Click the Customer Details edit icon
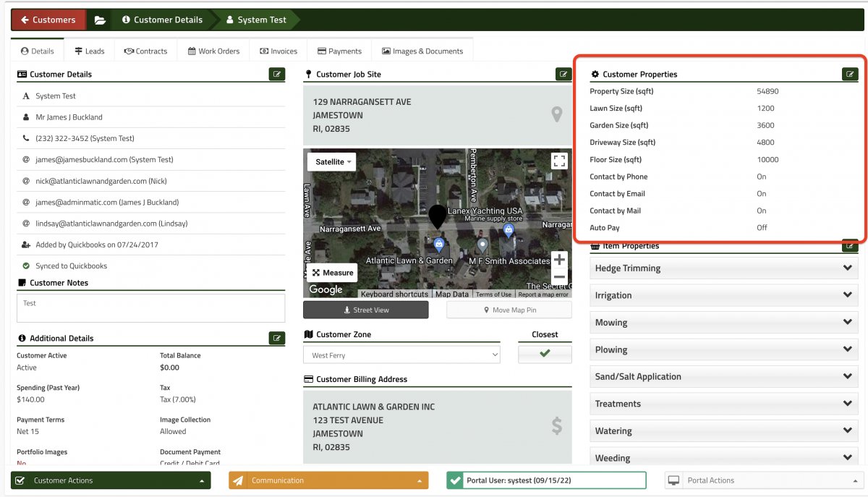Image resolution: width=868 pixels, height=497 pixels. tap(277, 74)
